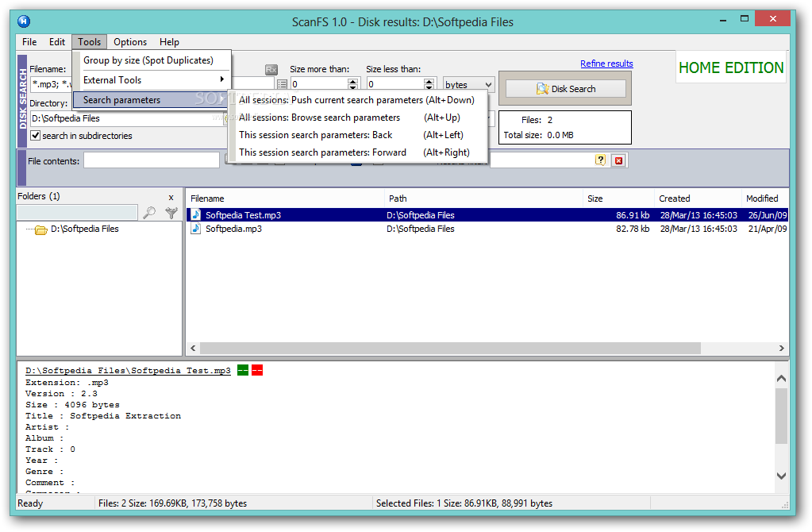Open the Help menu
Screen dimensions: 812x532
pos(169,42)
